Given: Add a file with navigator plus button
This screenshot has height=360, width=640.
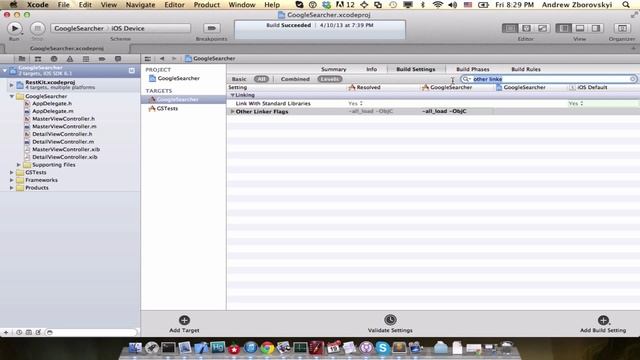Looking at the screenshot, I should 6,332.
